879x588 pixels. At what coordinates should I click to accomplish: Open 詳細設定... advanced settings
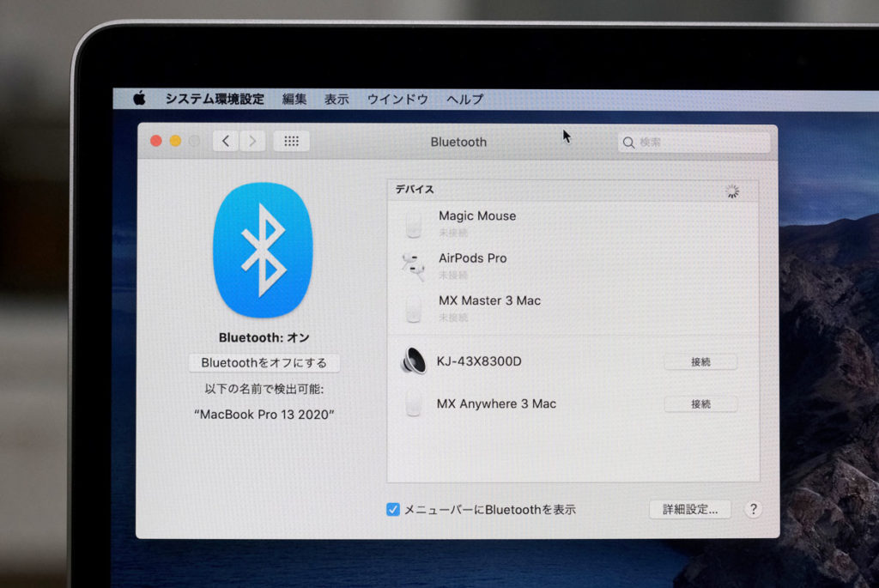point(690,510)
